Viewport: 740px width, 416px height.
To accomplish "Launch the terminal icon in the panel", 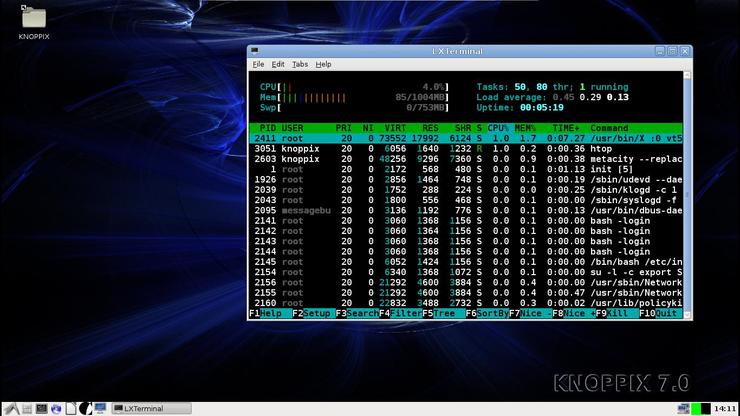I will (42, 408).
